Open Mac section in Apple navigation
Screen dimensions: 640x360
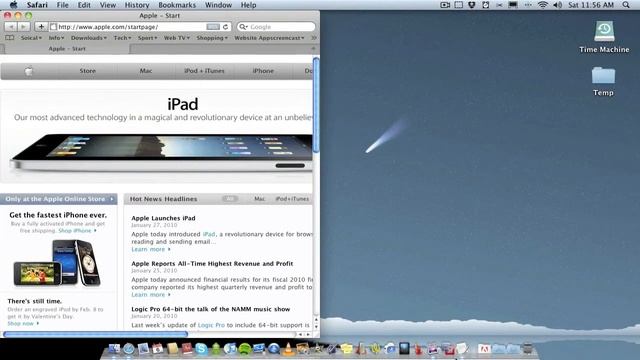pos(146,71)
